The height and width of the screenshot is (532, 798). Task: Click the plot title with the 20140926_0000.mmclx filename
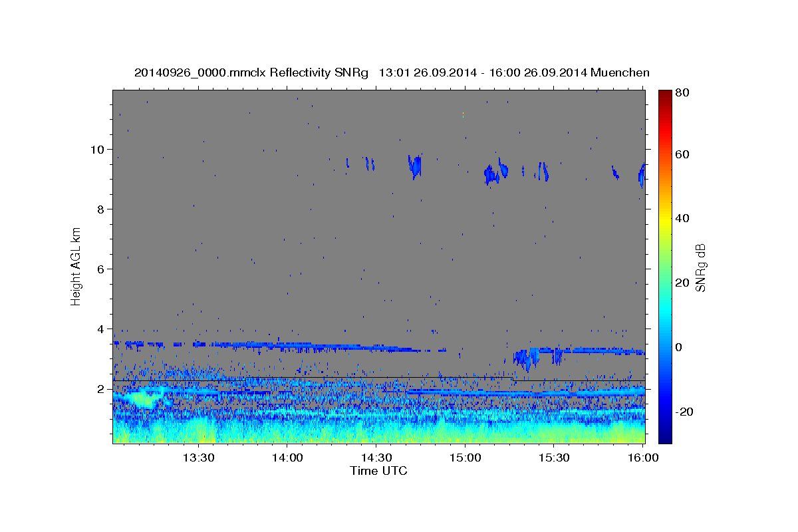(x=392, y=72)
